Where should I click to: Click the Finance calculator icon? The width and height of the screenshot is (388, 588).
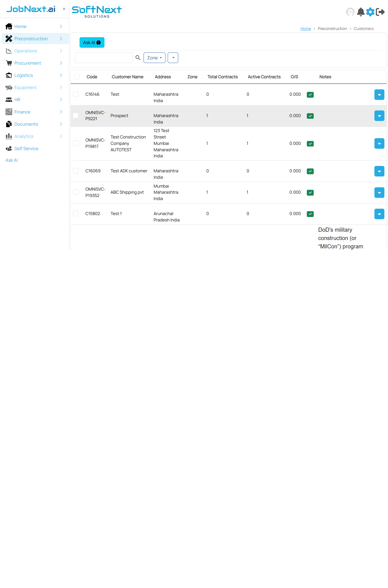pyautogui.click(x=9, y=112)
